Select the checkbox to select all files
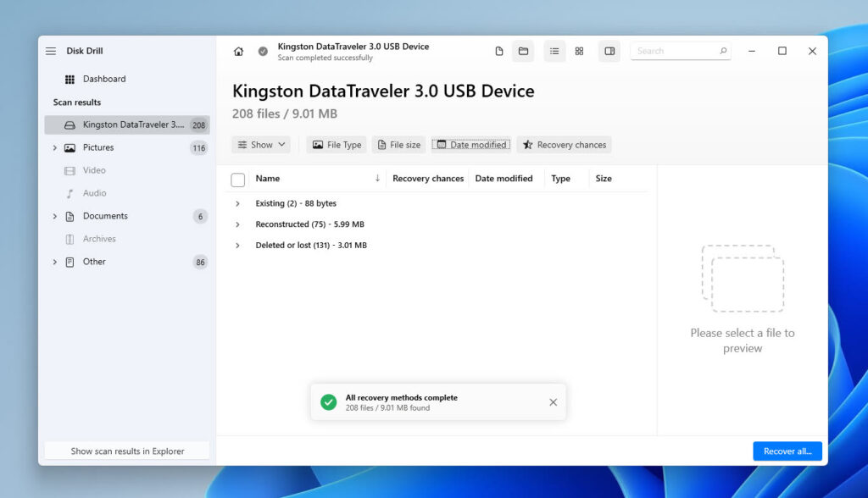 (x=237, y=179)
